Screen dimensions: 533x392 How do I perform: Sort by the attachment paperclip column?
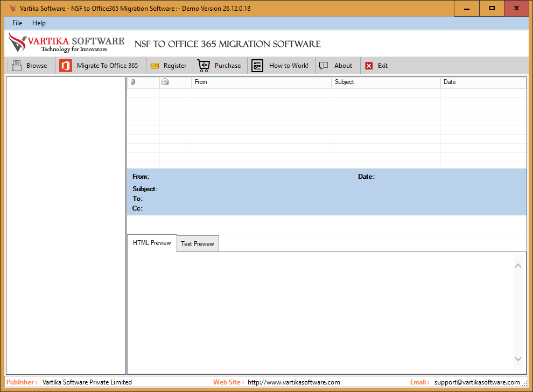coord(143,82)
